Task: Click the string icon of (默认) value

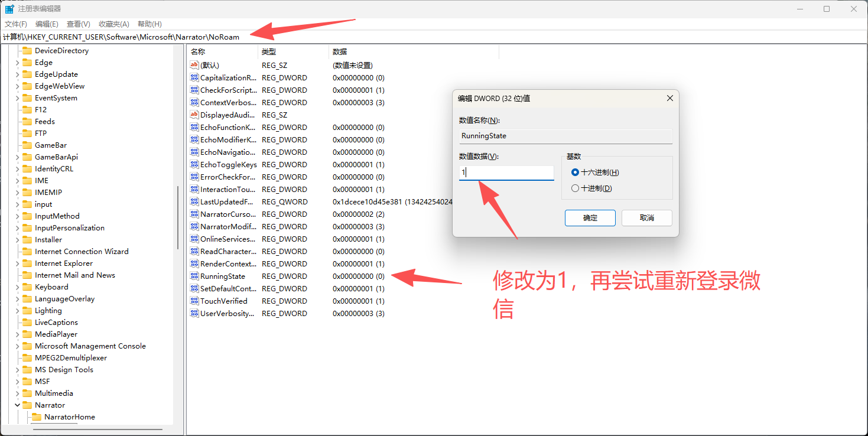Action: point(194,65)
